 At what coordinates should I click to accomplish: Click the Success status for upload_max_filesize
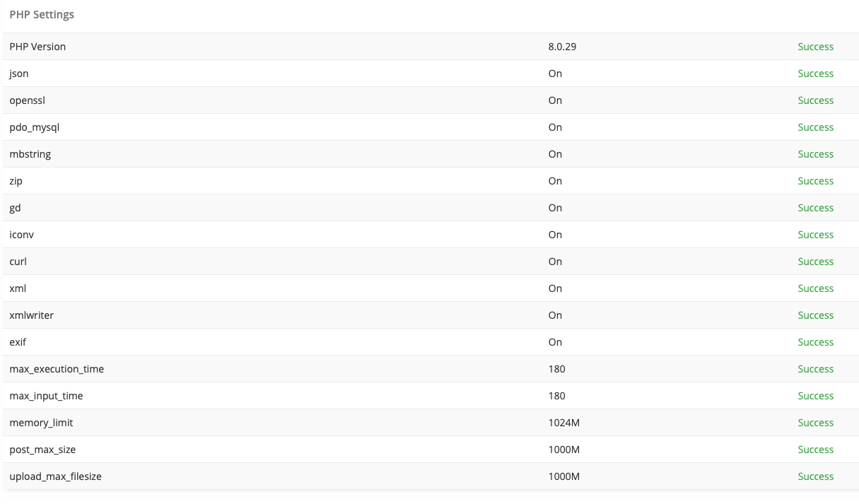pos(815,476)
